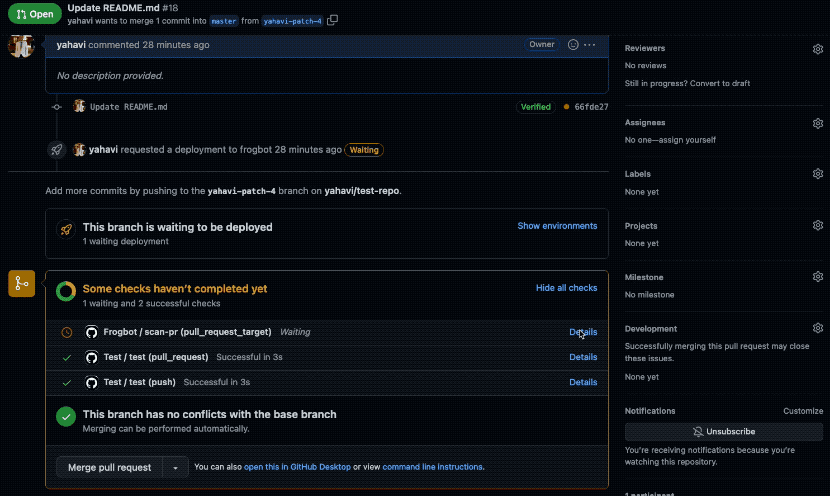Click the GitHub icon on Test / test (push) row
Image resolution: width=830 pixels, height=496 pixels.
coord(92,382)
